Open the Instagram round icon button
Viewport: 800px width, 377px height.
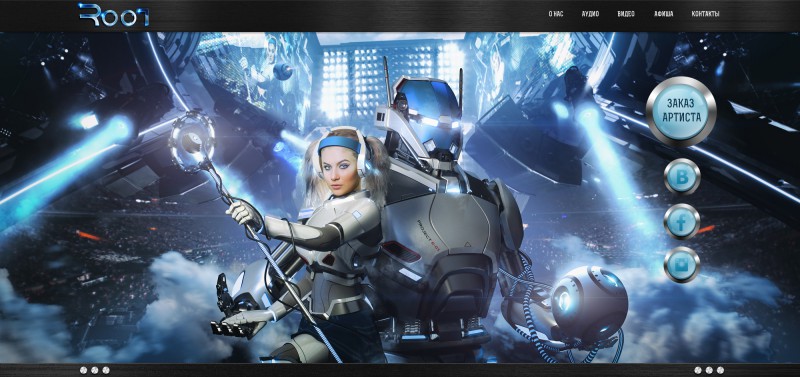click(682, 265)
